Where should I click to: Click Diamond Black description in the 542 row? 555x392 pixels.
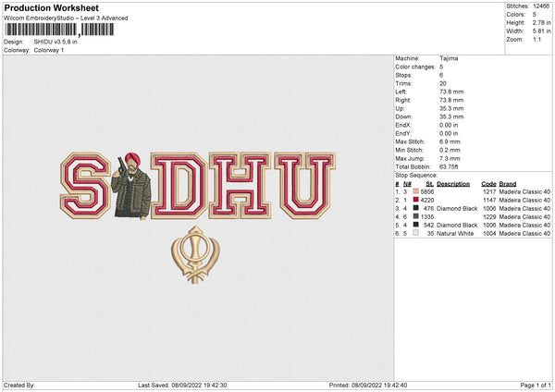tap(457, 225)
